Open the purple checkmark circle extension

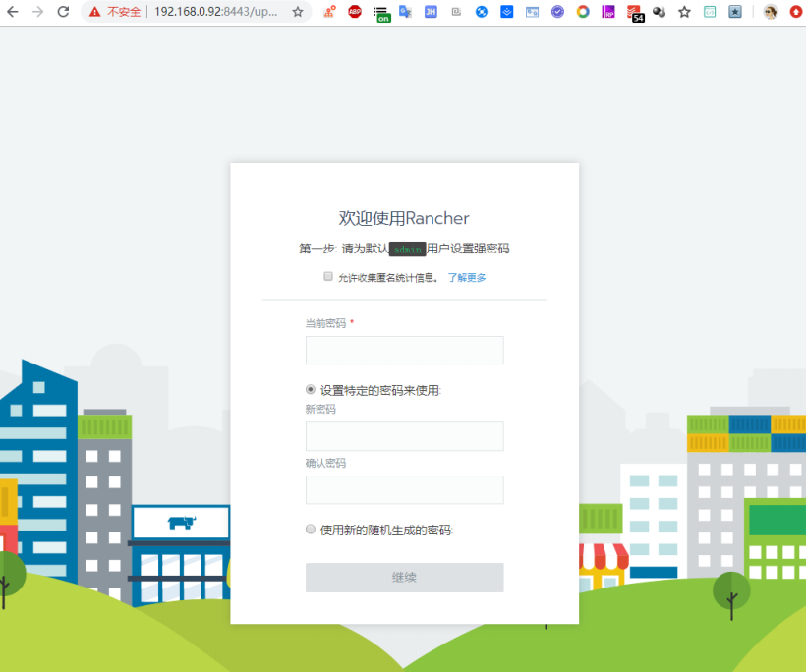coord(557,12)
